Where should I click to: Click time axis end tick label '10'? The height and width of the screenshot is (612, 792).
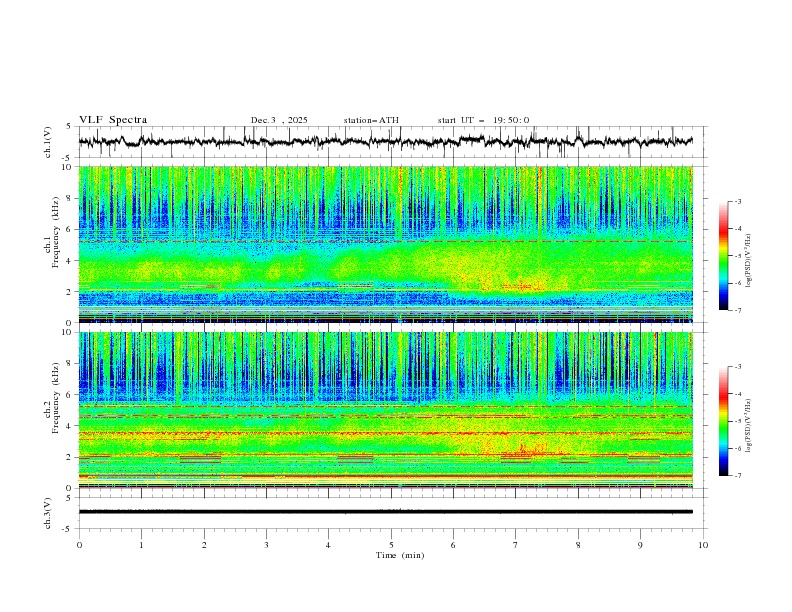pos(703,545)
